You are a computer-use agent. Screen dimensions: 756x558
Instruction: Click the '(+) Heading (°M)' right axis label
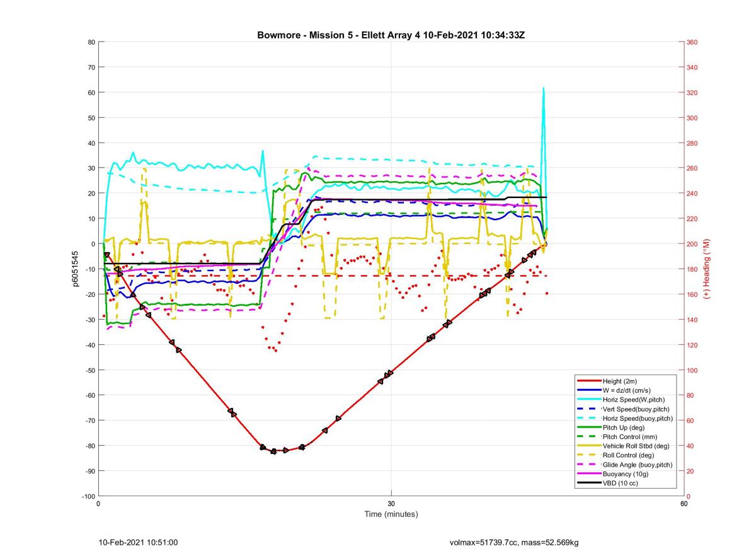[x=707, y=269]
